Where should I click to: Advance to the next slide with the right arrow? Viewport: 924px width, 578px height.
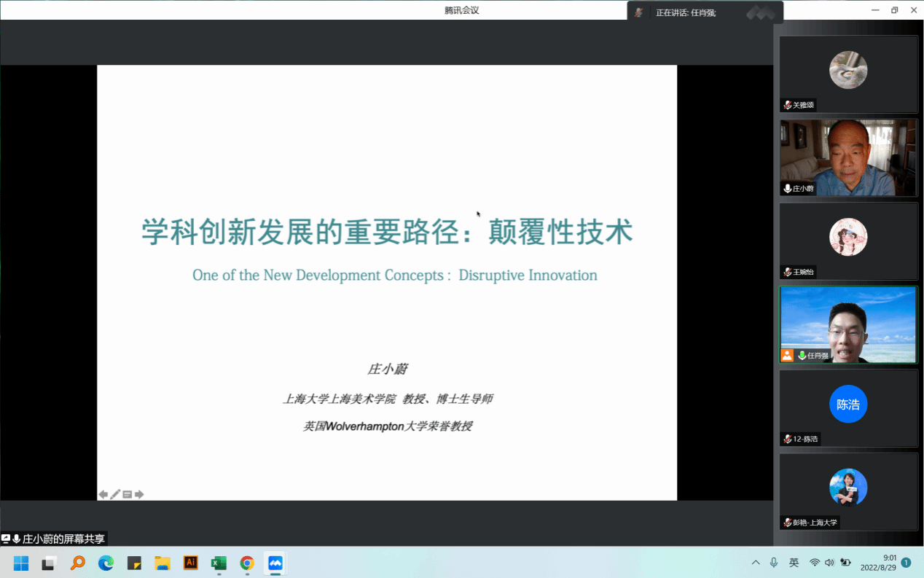139,495
